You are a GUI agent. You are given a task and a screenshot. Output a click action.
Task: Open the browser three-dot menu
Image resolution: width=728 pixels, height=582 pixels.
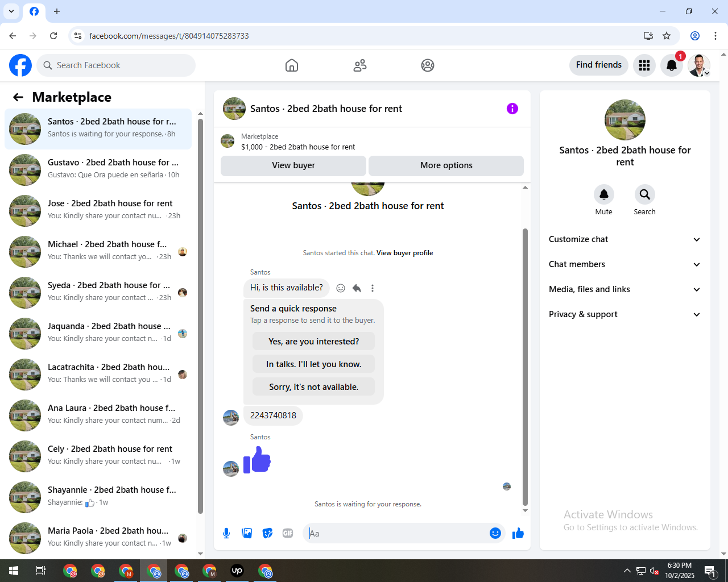tap(715, 36)
